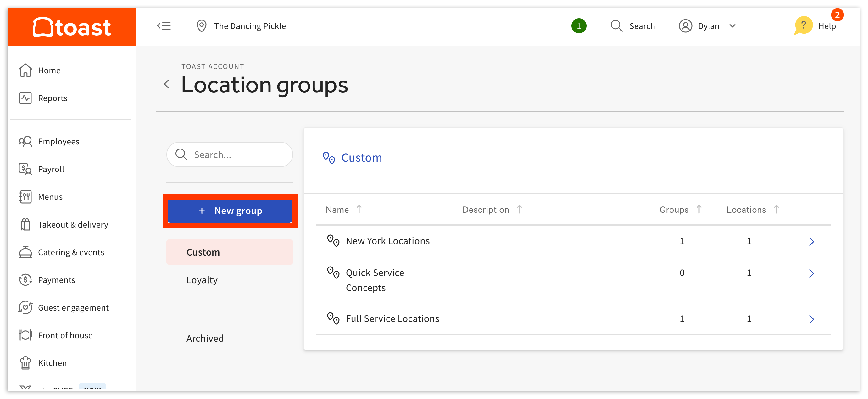View the Archived groups
Screen dimensions: 868x399
point(205,338)
